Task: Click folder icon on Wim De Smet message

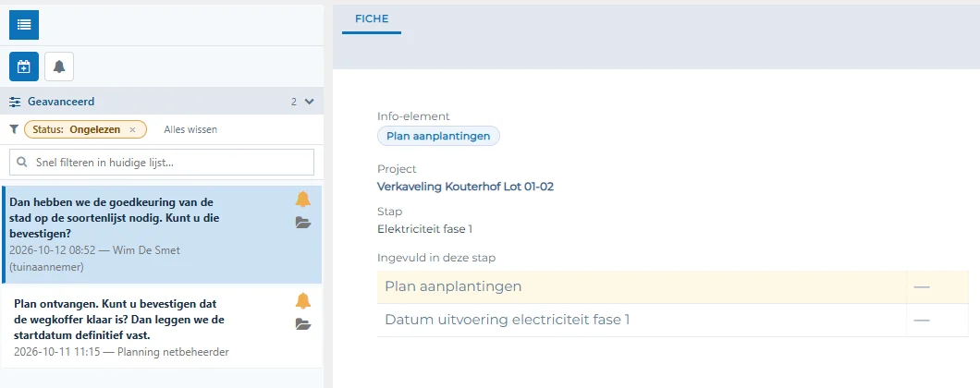Action: 303,223
